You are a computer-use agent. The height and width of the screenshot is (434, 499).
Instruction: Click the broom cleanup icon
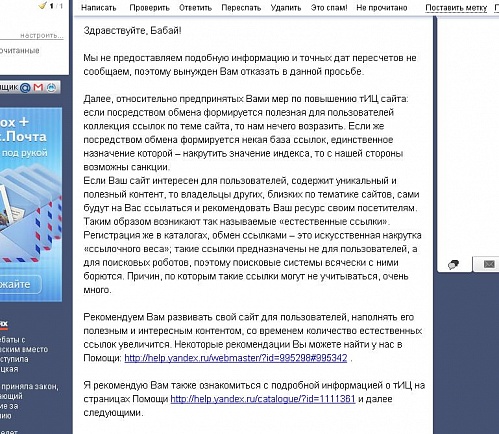point(43,5)
